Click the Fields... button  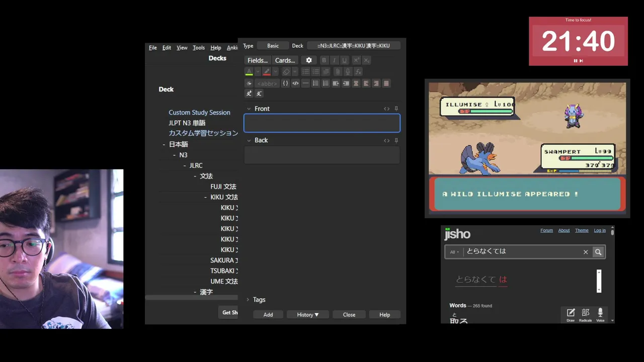[258, 60]
